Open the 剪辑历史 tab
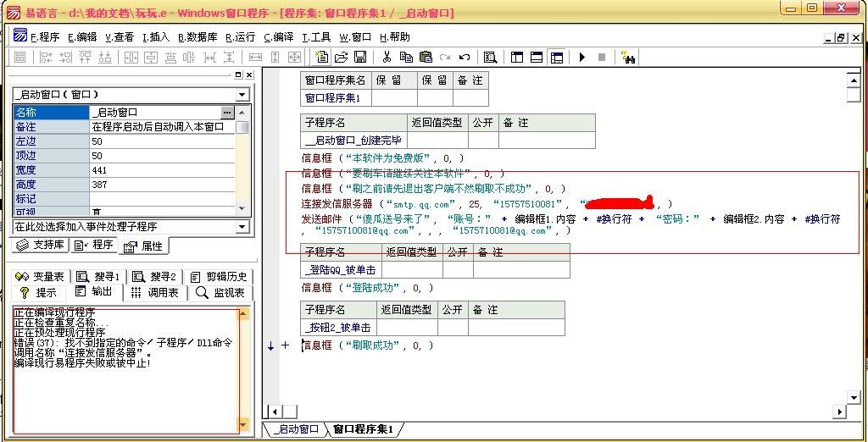 219,276
